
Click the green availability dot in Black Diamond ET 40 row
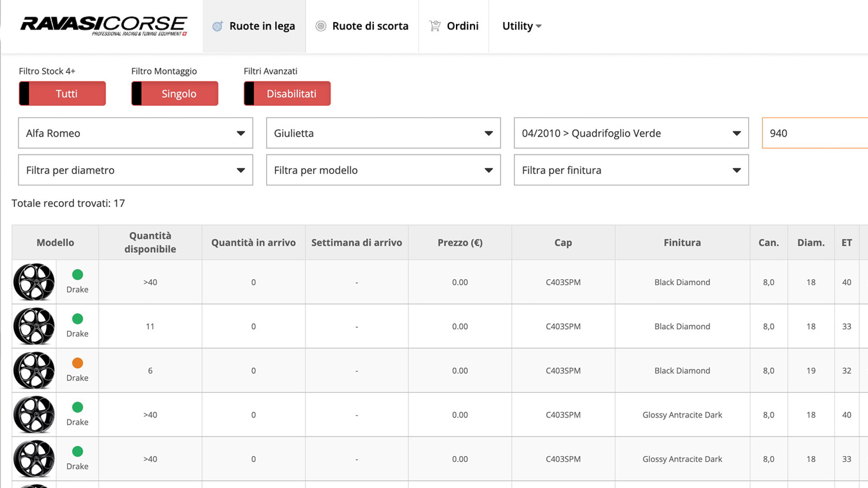(78, 275)
